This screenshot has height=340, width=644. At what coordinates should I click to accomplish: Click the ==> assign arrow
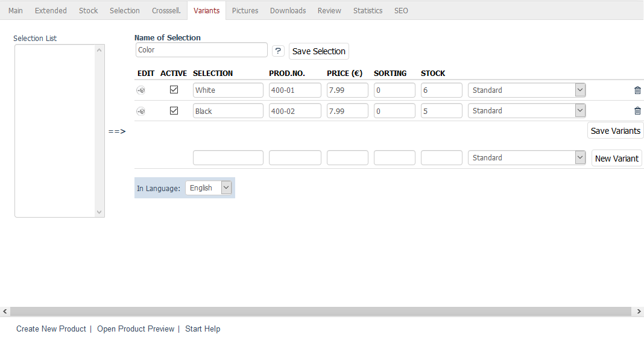tap(117, 131)
